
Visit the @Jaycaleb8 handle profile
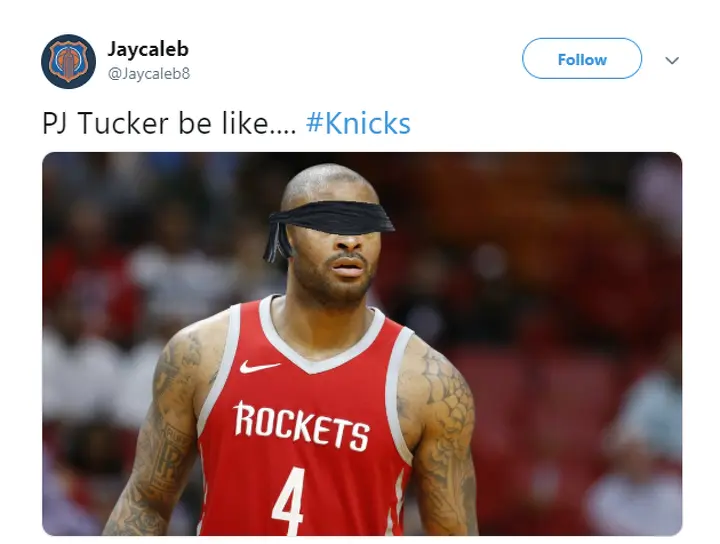coord(149,73)
